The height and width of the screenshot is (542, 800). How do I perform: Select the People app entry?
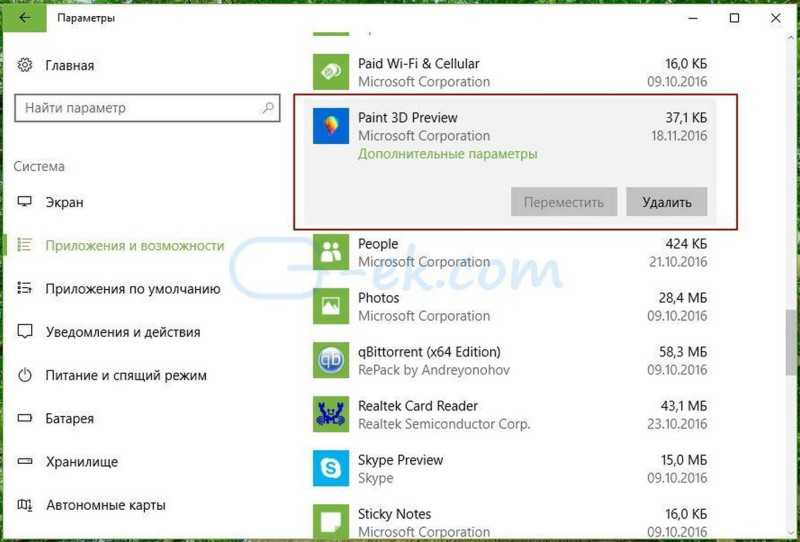click(x=510, y=252)
